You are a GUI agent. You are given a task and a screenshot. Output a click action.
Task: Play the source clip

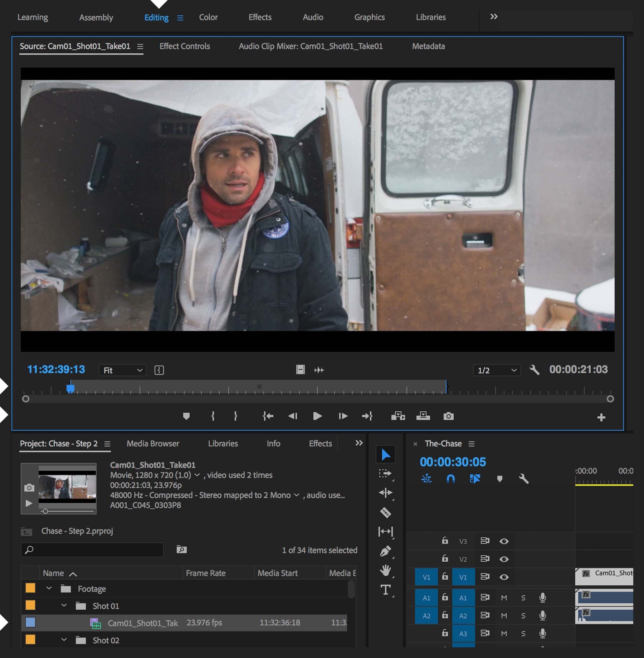coord(317,416)
